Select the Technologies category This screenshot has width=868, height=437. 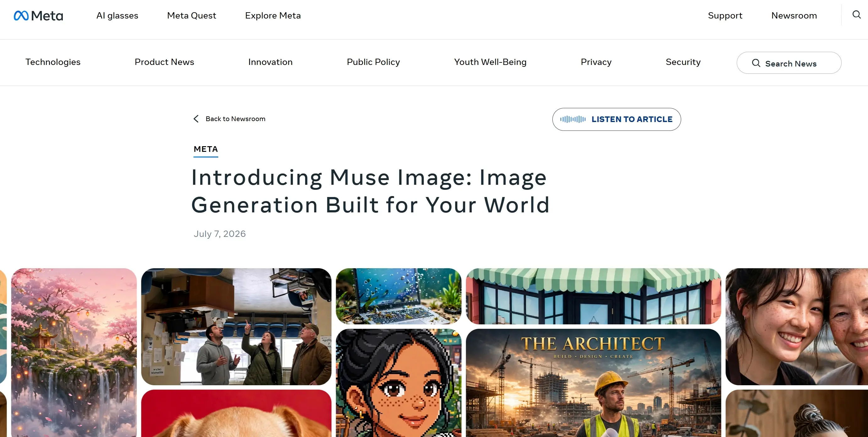53,62
